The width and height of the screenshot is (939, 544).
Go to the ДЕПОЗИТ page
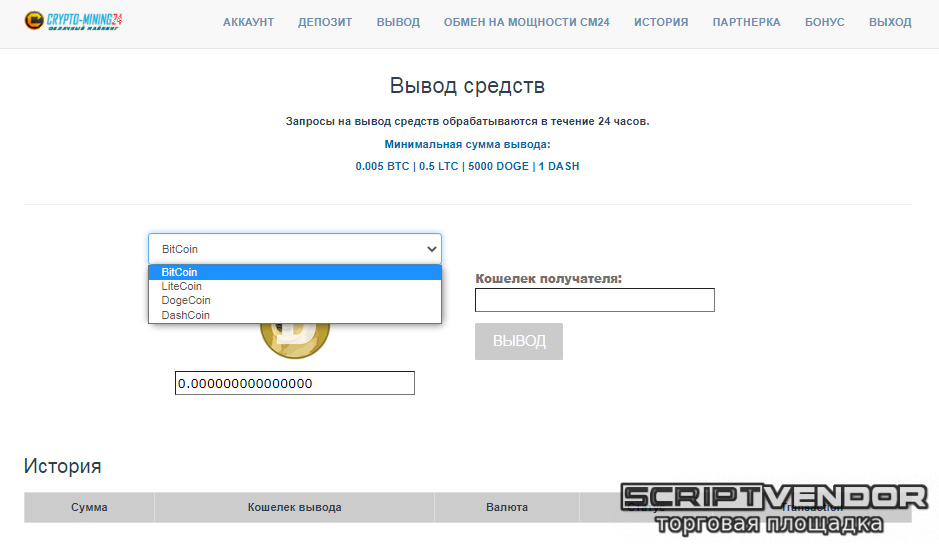[325, 22]
